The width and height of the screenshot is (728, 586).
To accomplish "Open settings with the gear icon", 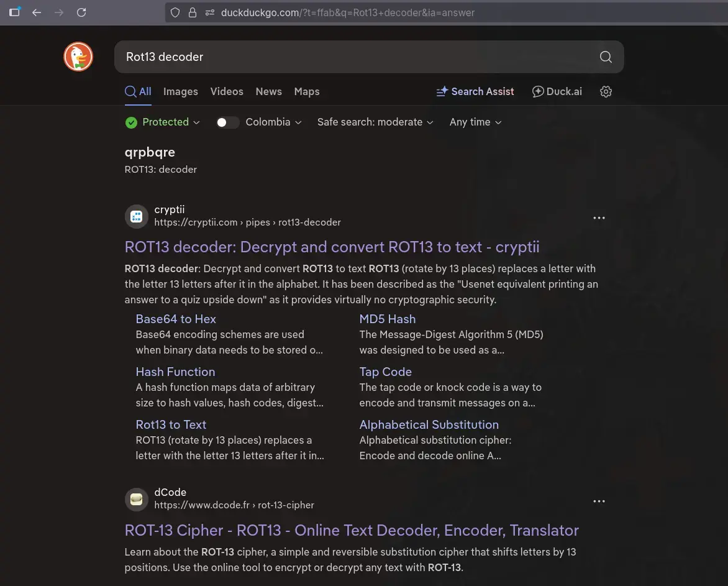I will click(606, 91).
